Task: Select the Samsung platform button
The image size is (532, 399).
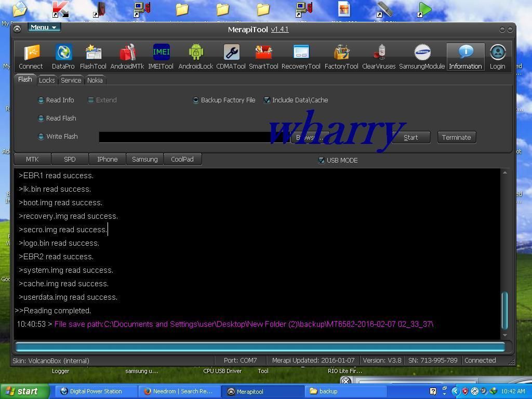Action: (144, 159)
